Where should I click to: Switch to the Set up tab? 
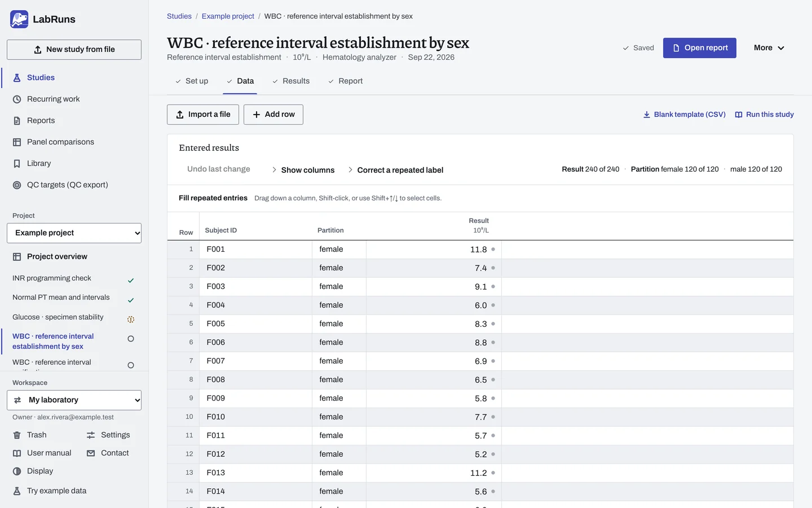pos(192,81)
